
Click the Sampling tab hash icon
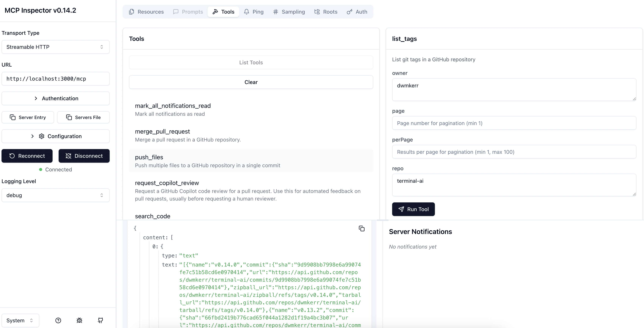pos(275,12)
